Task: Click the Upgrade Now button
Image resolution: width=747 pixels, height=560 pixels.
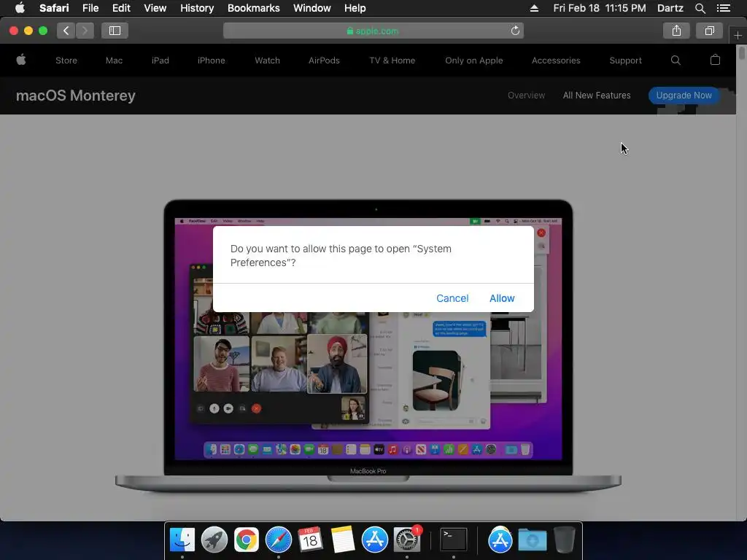Action: pyautogui.click(x=684, y=96)
